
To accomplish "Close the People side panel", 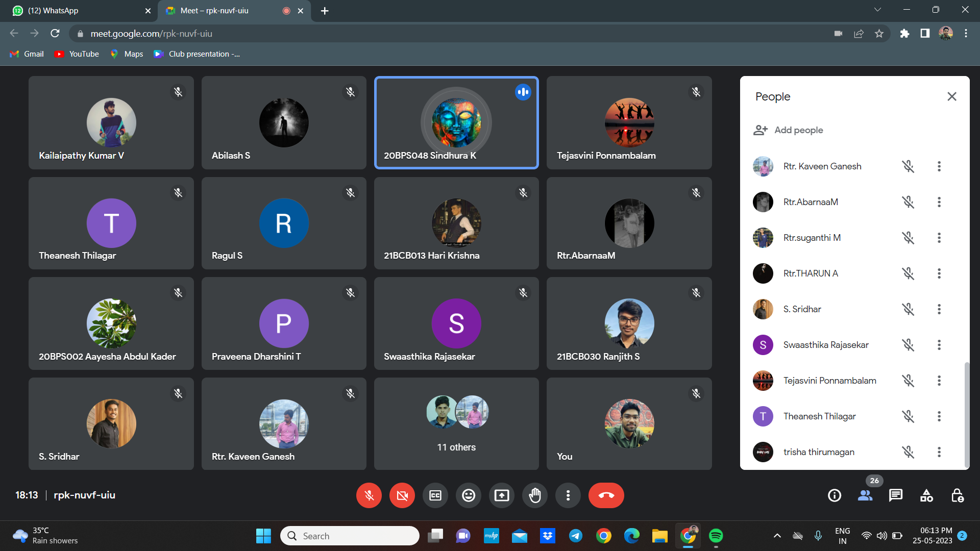I will (951, 96).
